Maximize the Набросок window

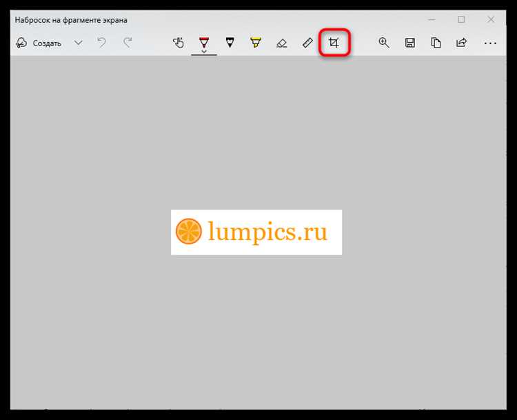461,20
